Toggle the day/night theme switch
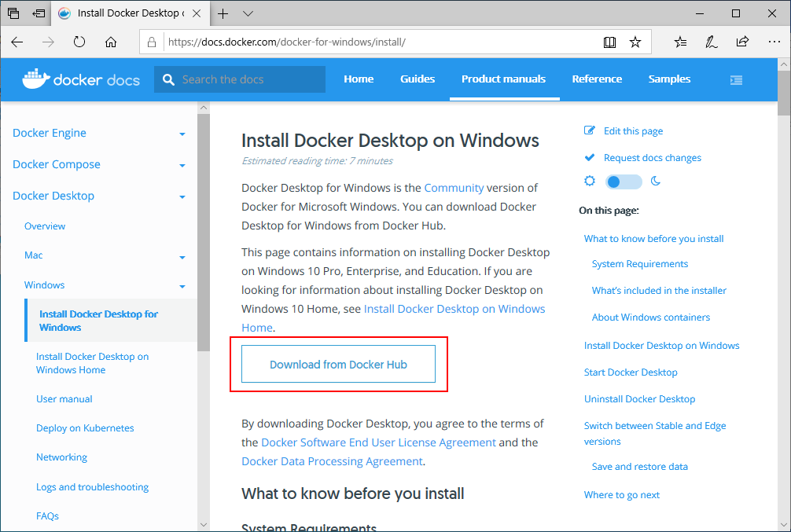This screenshot has width=791, height=532. [x=624, y=182]
